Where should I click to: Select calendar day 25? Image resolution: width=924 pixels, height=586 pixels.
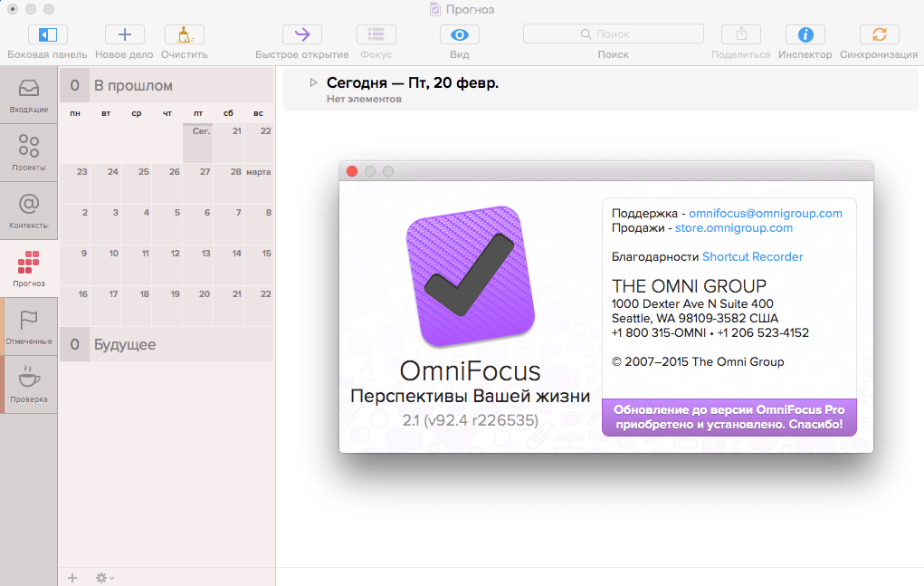pos(136,184)
